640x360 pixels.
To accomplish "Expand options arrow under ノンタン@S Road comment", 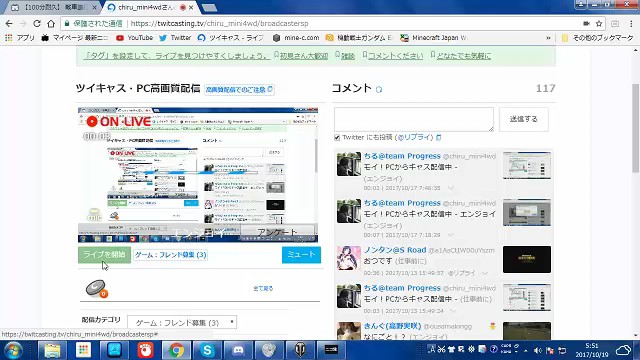I will coord(484,273).
